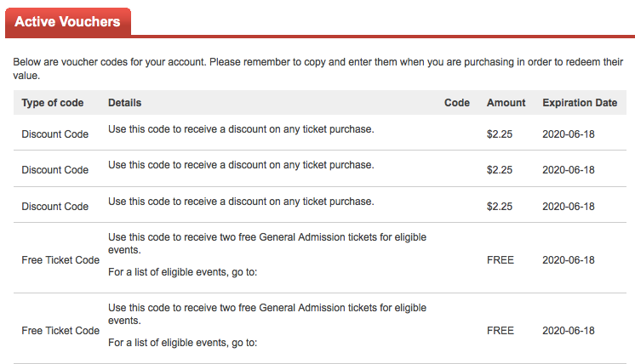Image resolution: width=635 pixels, height=364 pixels.
Task: Click the $2.25 amount in third discount row
Action: [500, 207]
